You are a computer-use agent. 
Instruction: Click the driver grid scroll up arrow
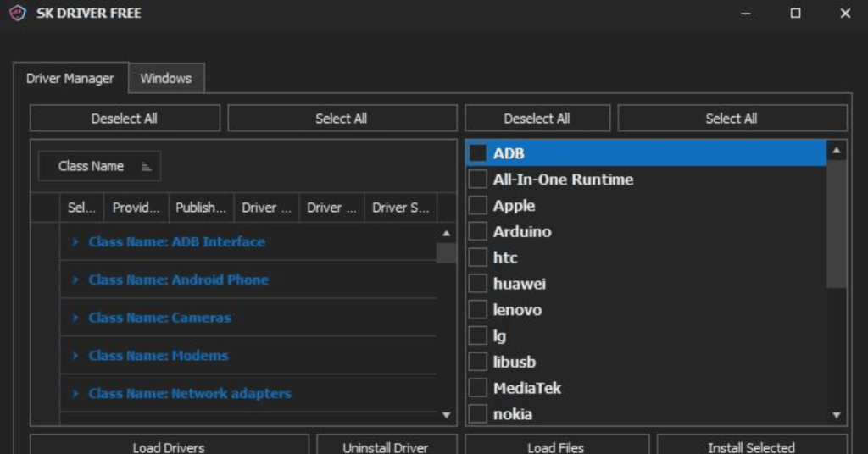coord(446,234)
